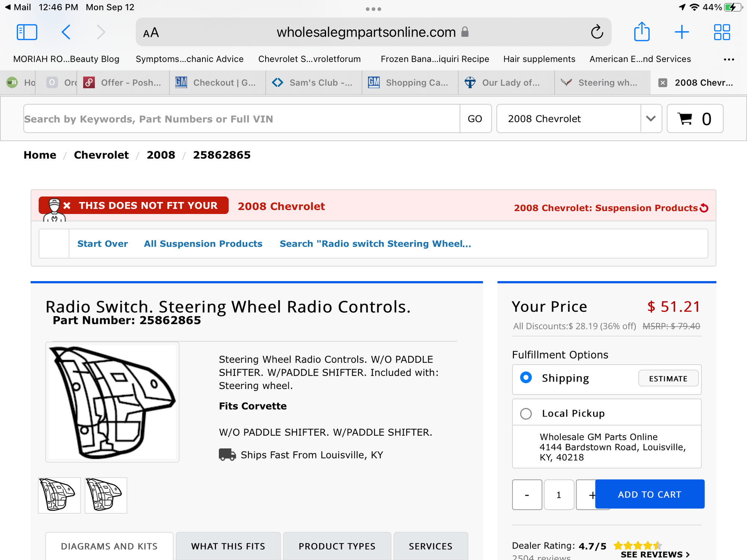The width and height of the screenshot is (747, 560).
Task: Show the tab overview grid icon
Action: (x=722, y=32)
